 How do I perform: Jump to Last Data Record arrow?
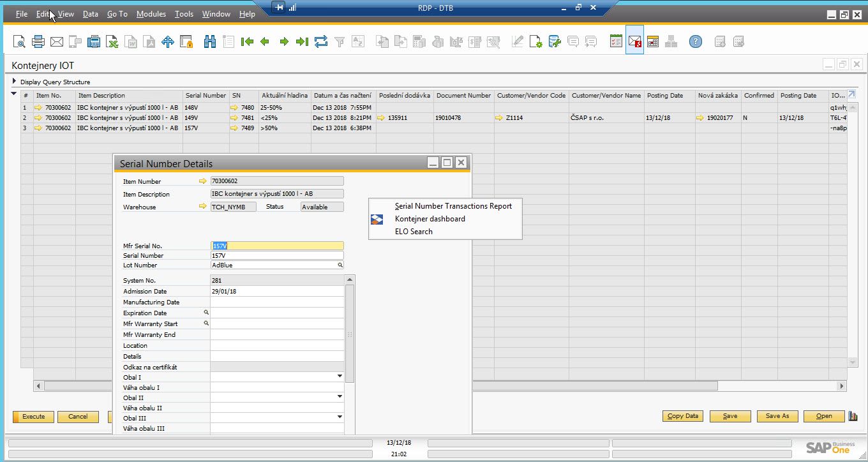[x=303, y=42]
